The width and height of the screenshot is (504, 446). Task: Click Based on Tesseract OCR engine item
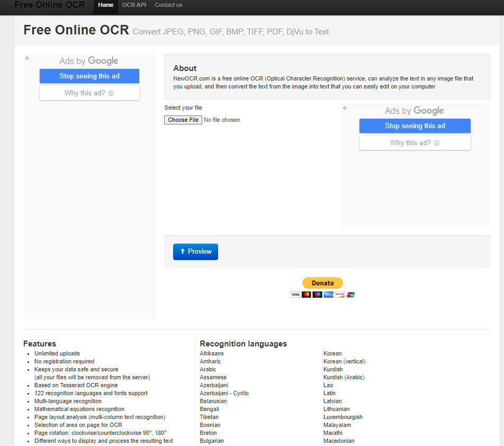pyautogui.click(x=76, y=385)
